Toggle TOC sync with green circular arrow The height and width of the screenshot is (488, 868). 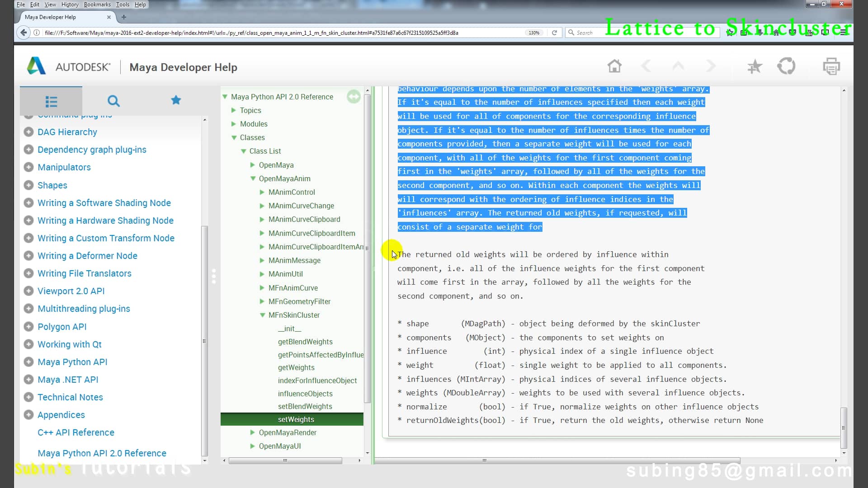click(354, 96)
